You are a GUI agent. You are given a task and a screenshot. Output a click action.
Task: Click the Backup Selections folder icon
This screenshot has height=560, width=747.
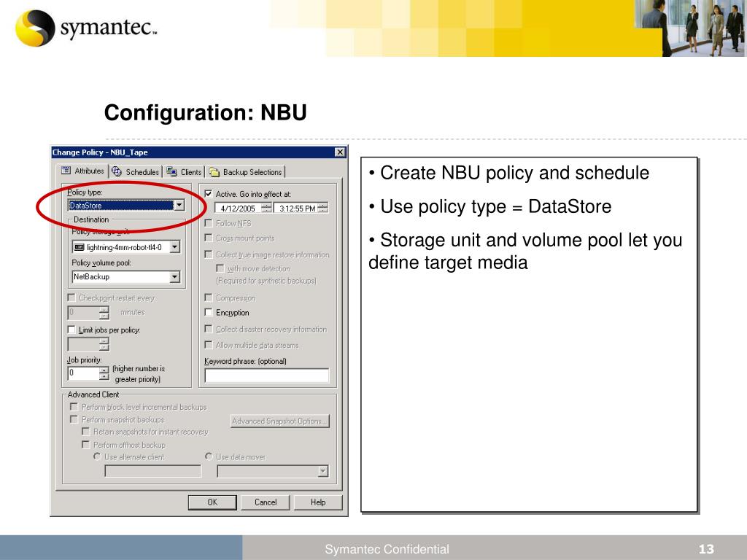(x=214, y=172)
